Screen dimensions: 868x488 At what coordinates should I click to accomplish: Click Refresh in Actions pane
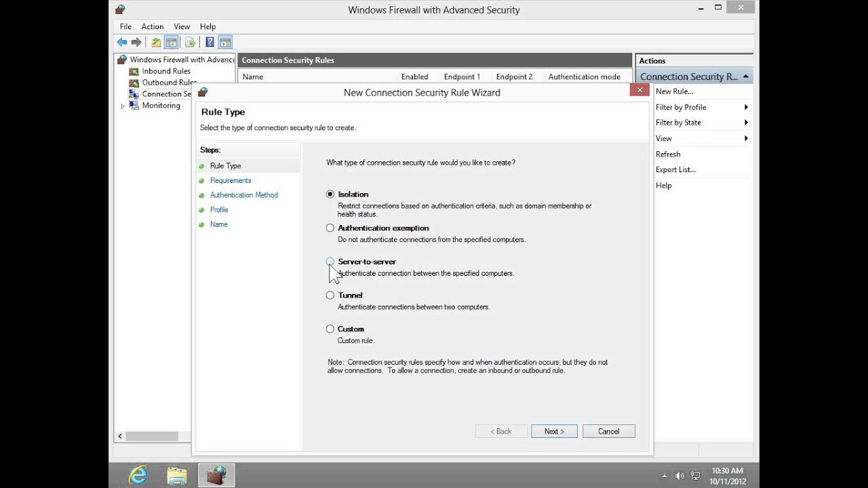668,154
